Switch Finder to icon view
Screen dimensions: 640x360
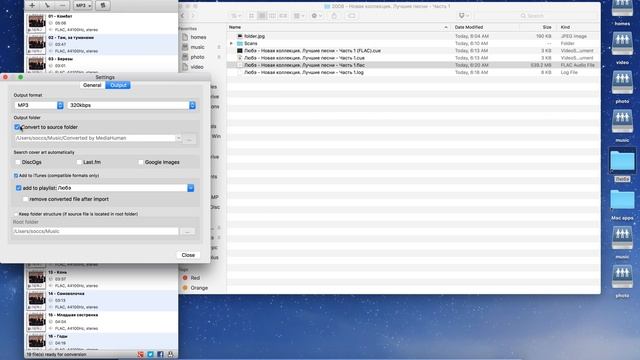point(251,16)
